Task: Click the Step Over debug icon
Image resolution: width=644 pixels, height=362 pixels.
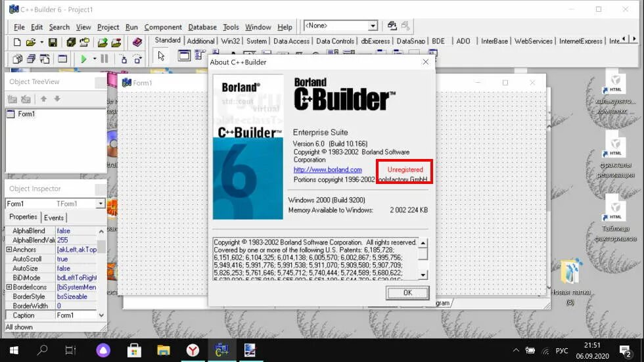Action: click(x=137, y=59)
